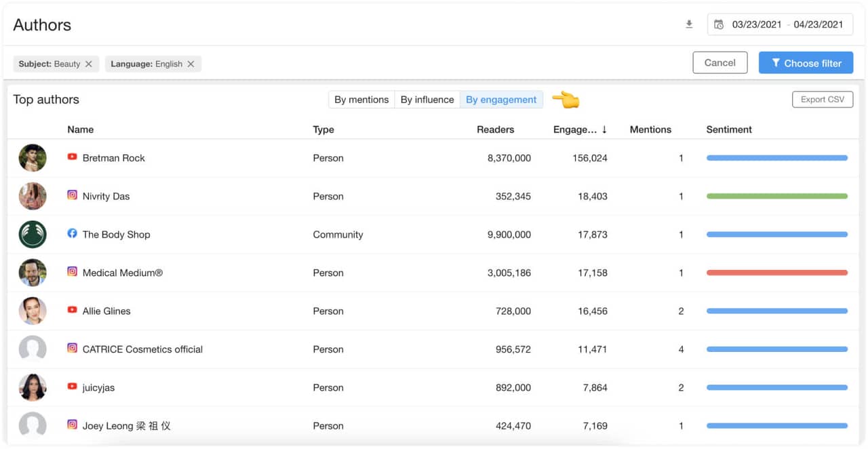Expand the Name column header
The width and height of the screenshot is (868, 449).
tap(80, 130)
